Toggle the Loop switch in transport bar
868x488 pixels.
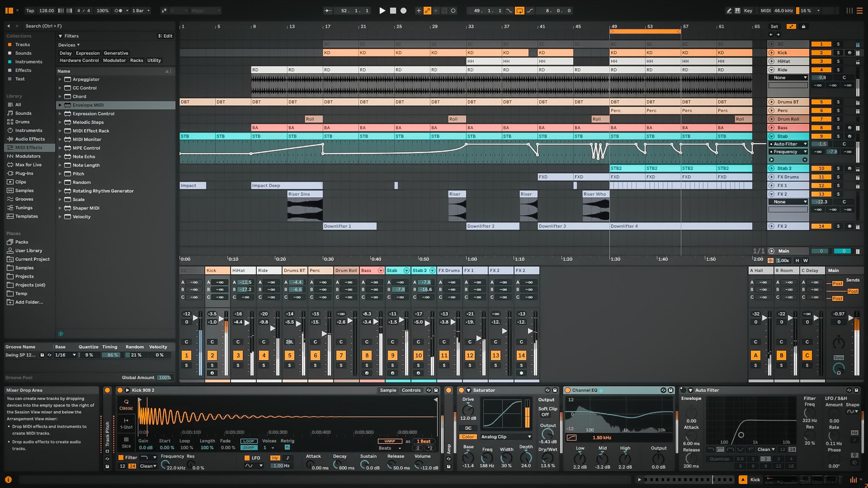pos(519,11)
